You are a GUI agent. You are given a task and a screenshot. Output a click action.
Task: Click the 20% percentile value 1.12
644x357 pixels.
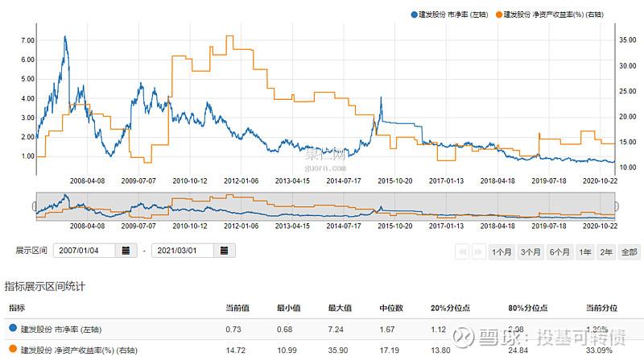pyautogui.click(x=438, y=330)
